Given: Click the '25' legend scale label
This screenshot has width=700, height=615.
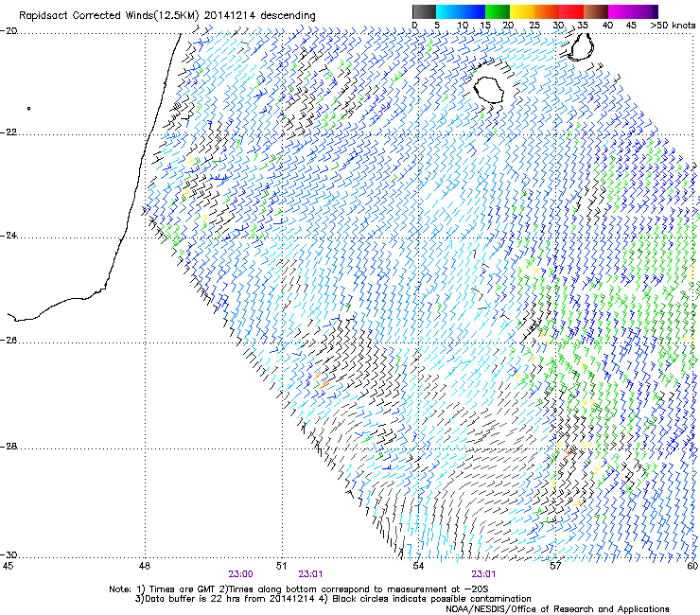Looking at the screenshot, I should (x=534, y=26).
